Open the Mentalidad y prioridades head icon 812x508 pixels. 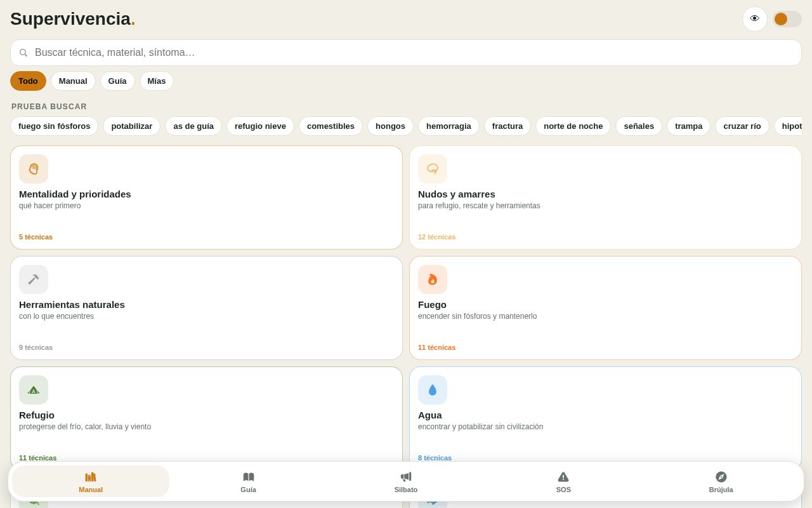pyautogui.click(x=34, y=169)
